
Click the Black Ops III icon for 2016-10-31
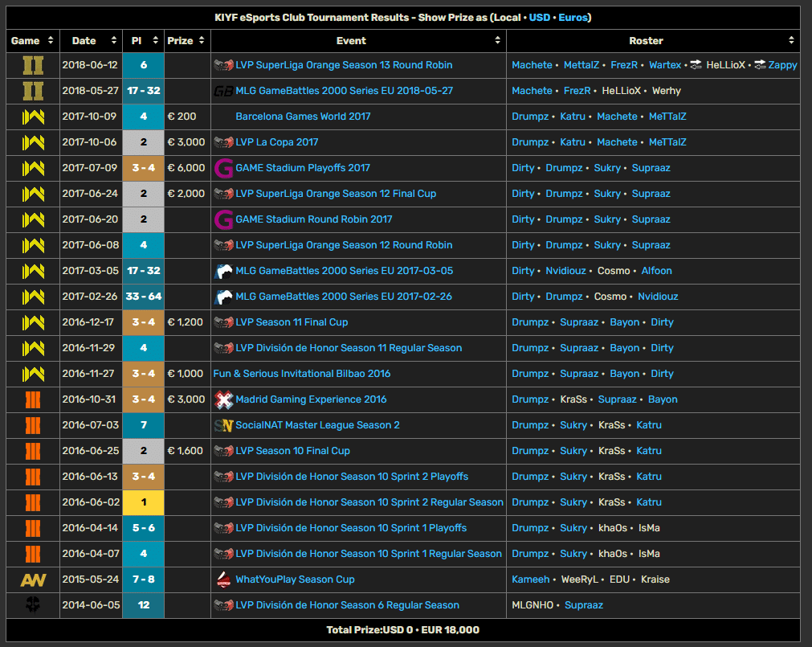pos(33,399)
